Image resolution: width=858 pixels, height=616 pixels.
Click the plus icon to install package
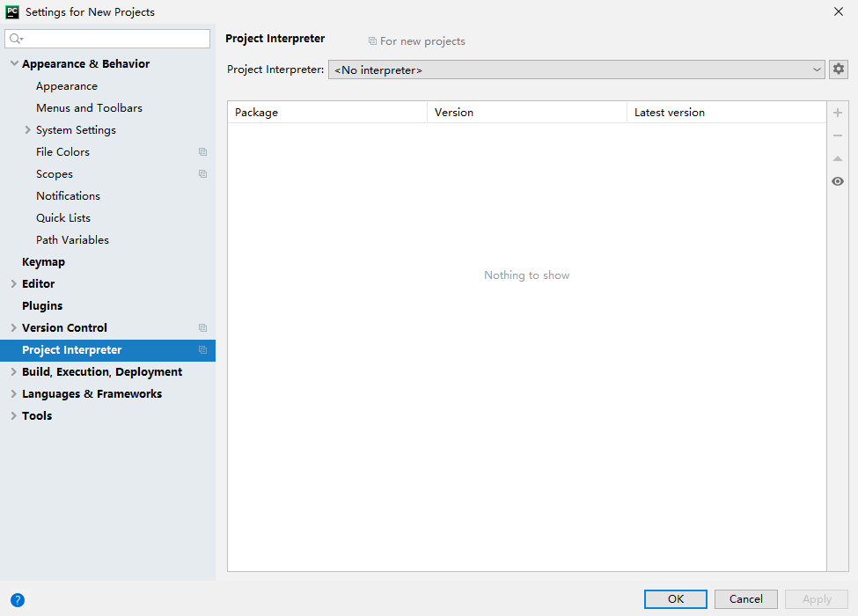tap(838, 113)
